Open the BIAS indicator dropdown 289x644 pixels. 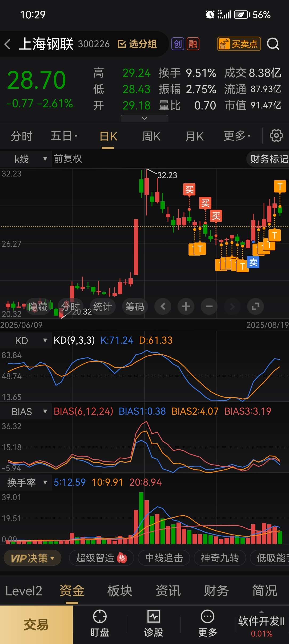tap(26, 411)
